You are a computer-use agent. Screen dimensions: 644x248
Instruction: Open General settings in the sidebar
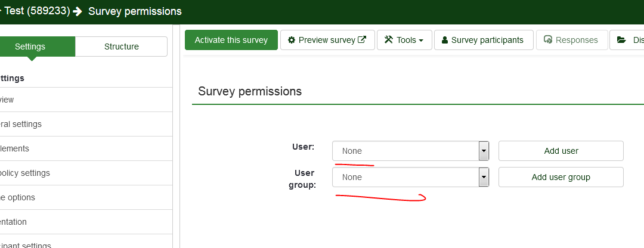tap(21, 124)
